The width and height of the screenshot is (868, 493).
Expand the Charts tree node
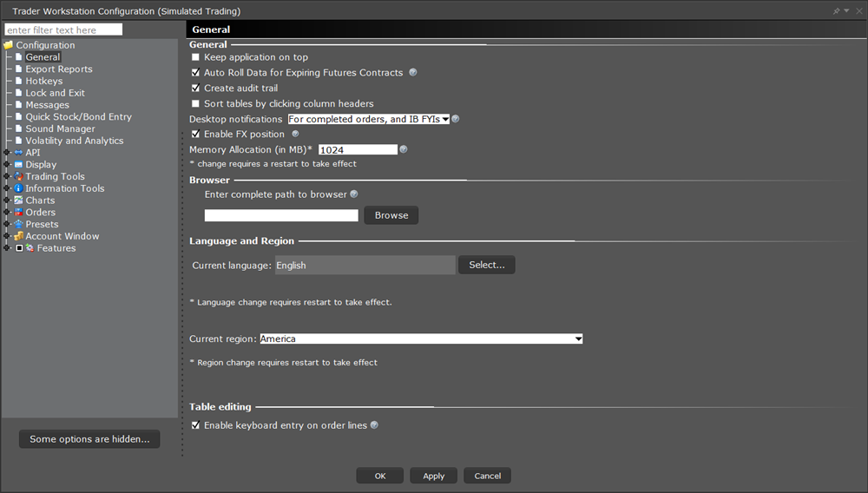tap(7, 200)
